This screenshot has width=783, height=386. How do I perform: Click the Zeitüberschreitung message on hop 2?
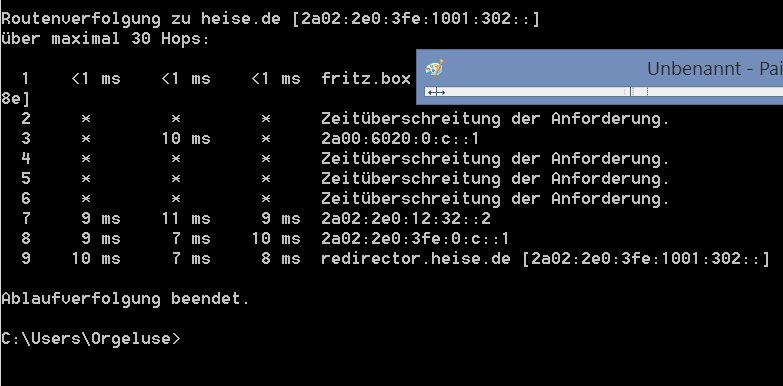[x=495, y=119]
